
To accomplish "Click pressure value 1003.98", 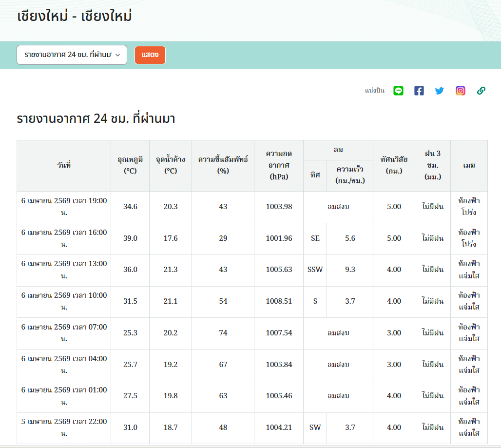I will [x=279, y=207].
